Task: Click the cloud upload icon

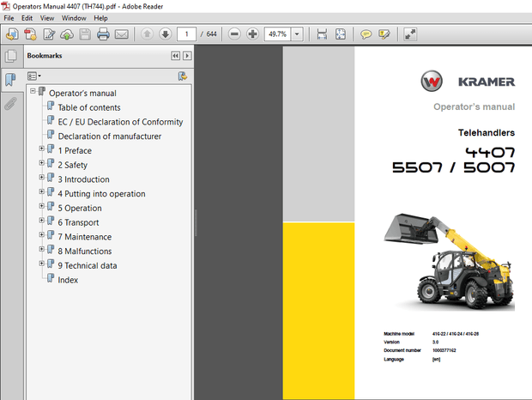Action: 67,34
